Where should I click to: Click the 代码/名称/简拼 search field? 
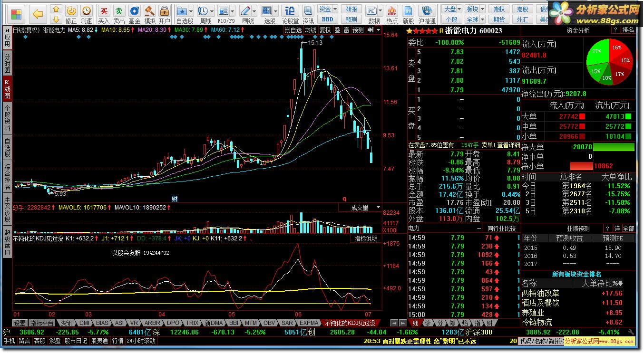coord(541,341)
